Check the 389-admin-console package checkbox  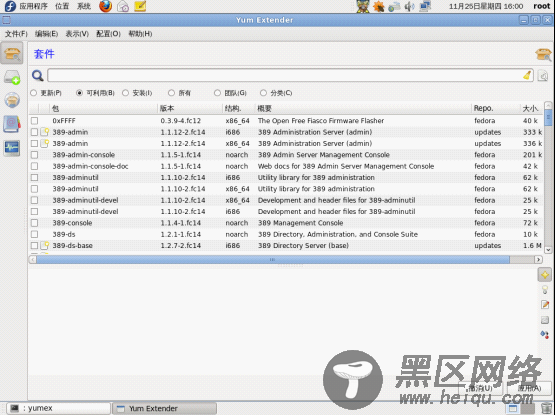34,155
